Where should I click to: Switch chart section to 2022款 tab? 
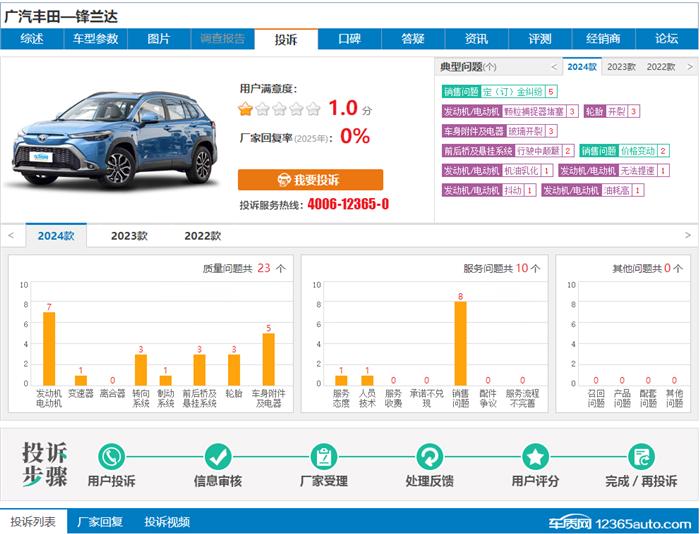[203, 236]
